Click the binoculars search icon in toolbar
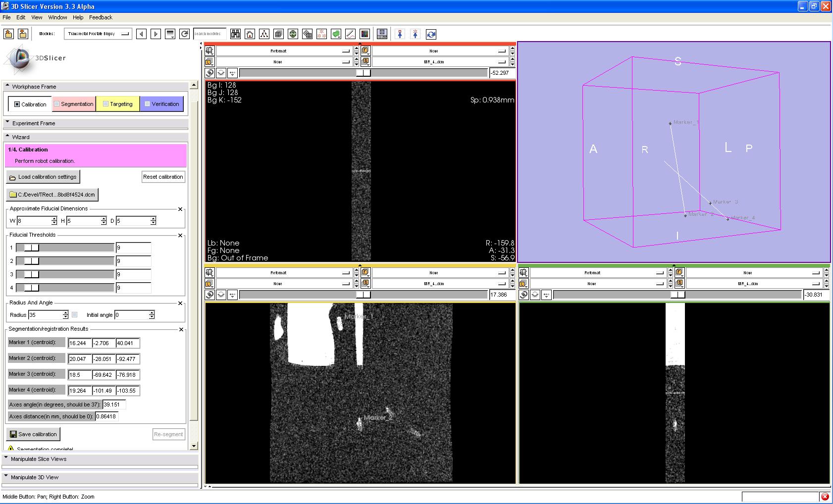This screenshot has width=833, height=504. coord(235,34)
